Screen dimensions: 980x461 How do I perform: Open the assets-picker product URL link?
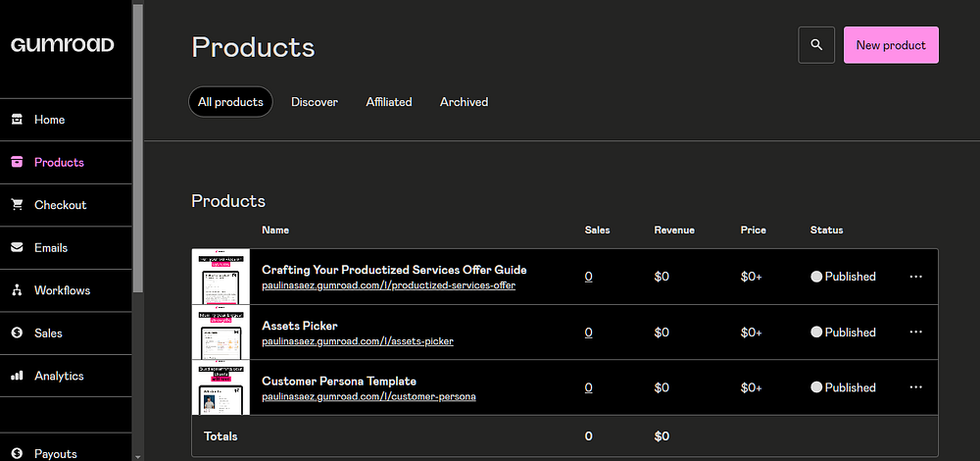[x=358, y=341]
